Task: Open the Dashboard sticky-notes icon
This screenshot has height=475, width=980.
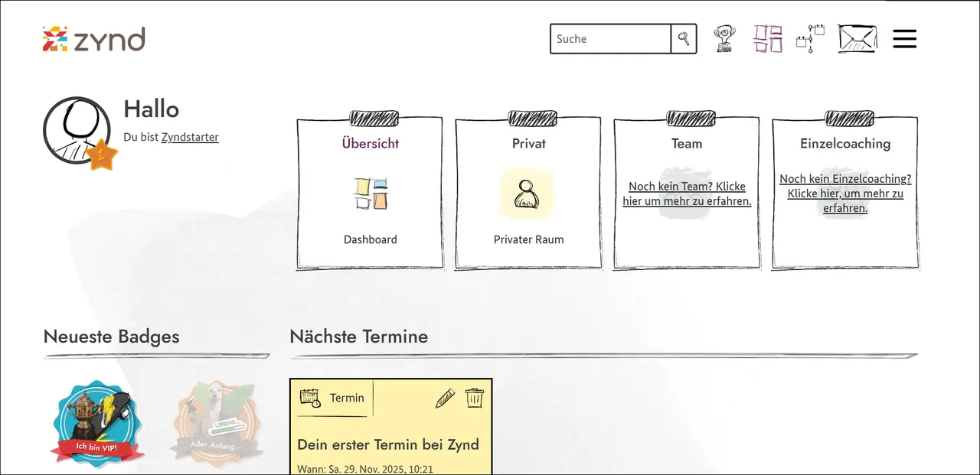Action: pos(371,194)
